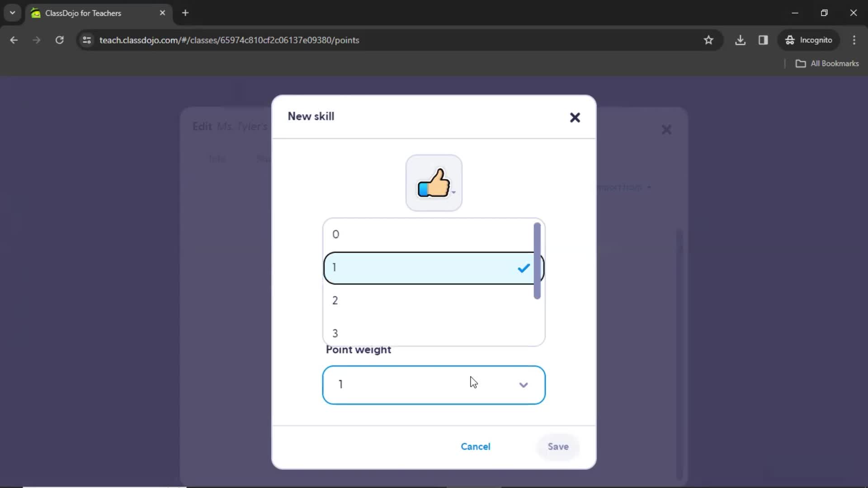Select the checkmark next to option 1
This screenshot has width=868, height=488.
(x=524, y=268)
